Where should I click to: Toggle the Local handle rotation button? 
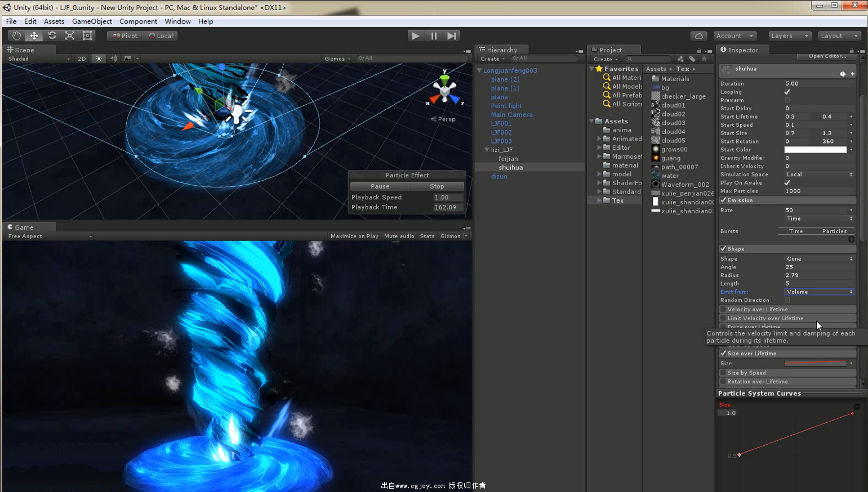[161, 35]
